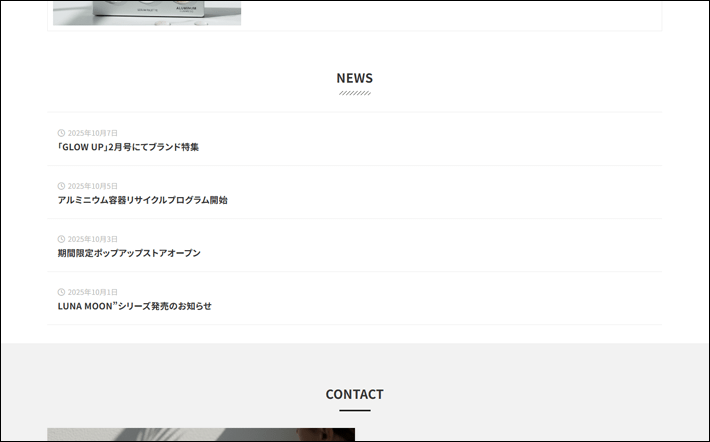Click the product image thumbnail at top
This screenshot has height=442, width=710.
[x=147, y=12]
